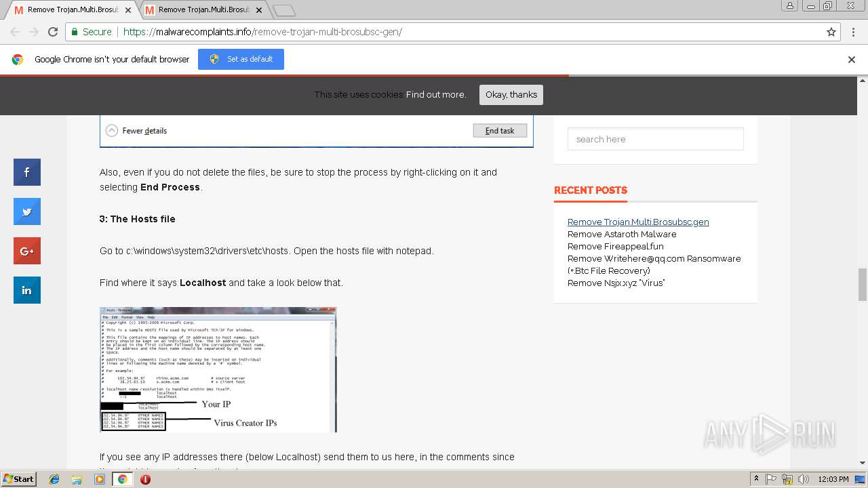Select Chrome icon in taskbar
The image size is (868, 488).
(x=122, y=479)
